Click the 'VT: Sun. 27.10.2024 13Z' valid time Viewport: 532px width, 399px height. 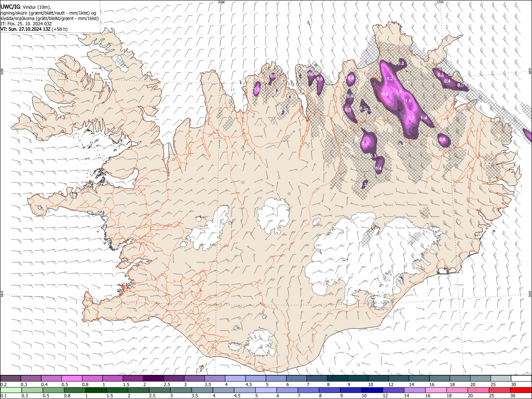[x=26, y=29]
